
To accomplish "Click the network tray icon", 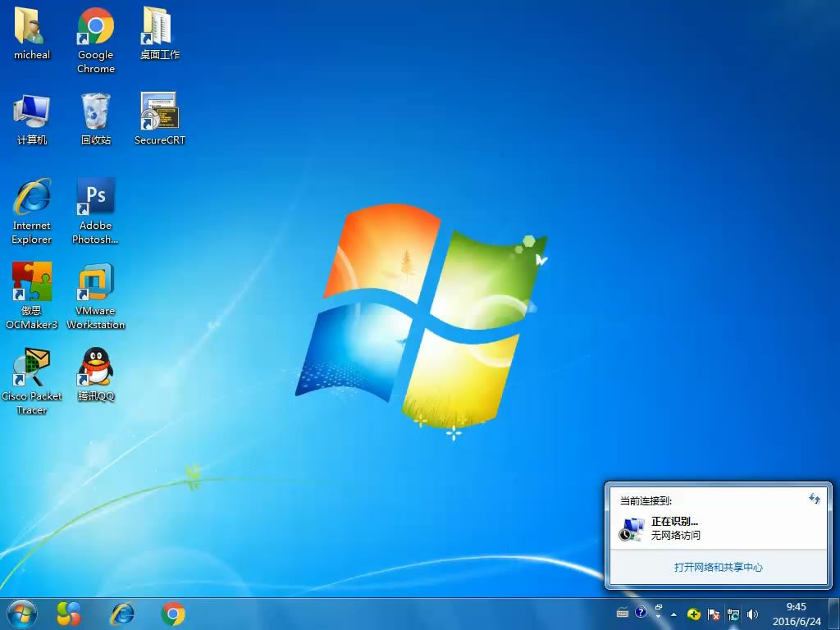I will click(x=733, y=614).
